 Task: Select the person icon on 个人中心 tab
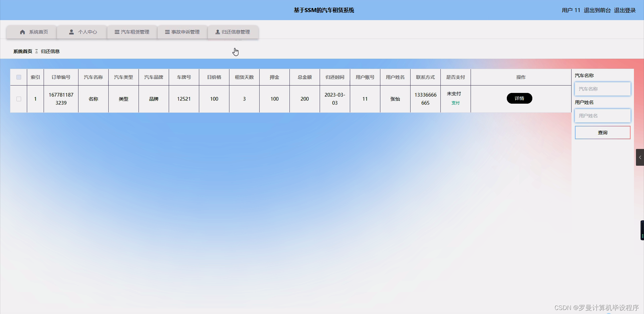point(71,32)
